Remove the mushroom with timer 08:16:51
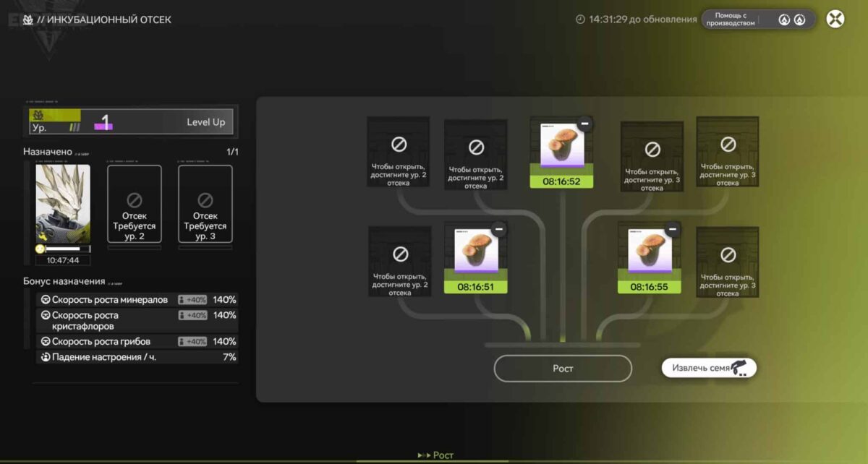This screenshot has height=464, width=868. click(498, 230)
